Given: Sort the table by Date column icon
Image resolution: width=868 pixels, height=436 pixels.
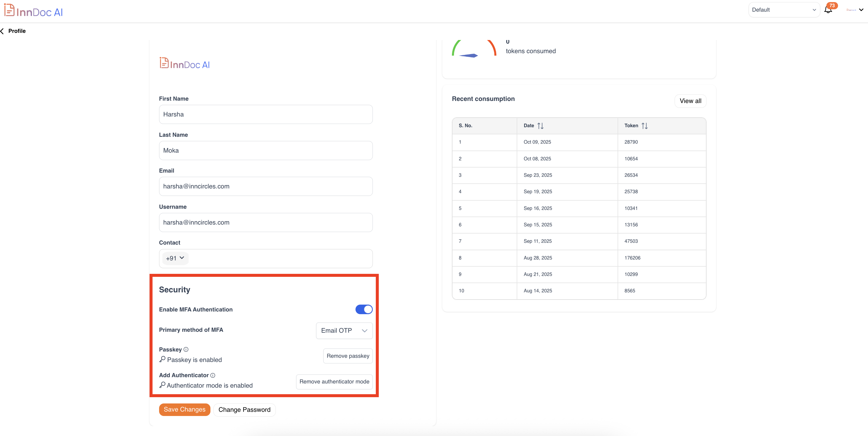Looking at the screenshot, I should [540, 126].
